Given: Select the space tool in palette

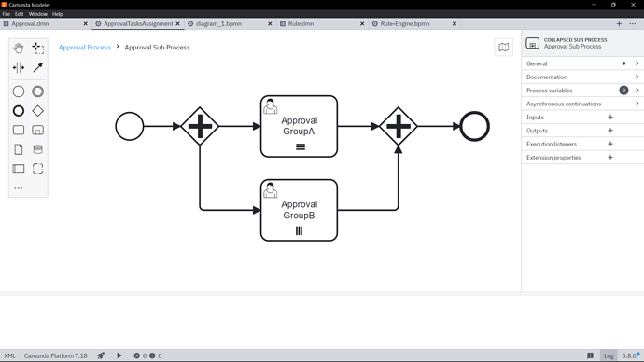Looking at the screenshot, I should [x=19, y=67].
